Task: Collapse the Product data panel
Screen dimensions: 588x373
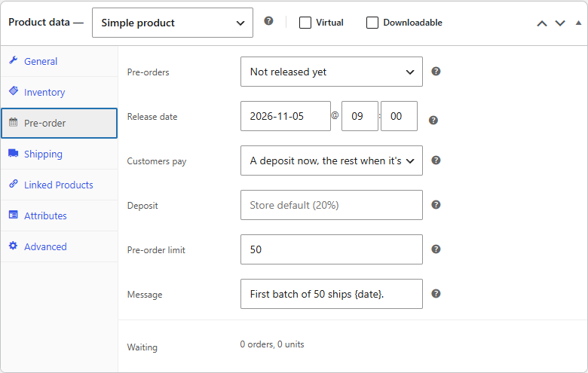Action: [579, 23]
